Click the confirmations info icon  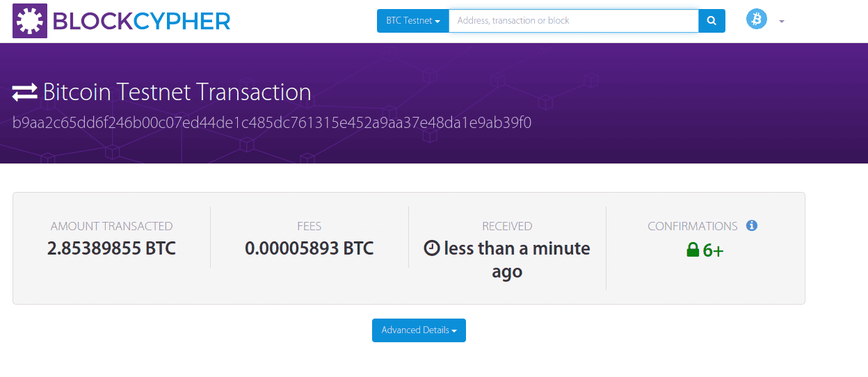751,225
